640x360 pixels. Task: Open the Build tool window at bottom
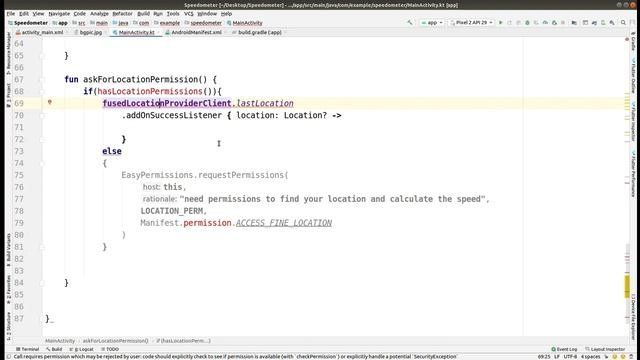[54, 349]
